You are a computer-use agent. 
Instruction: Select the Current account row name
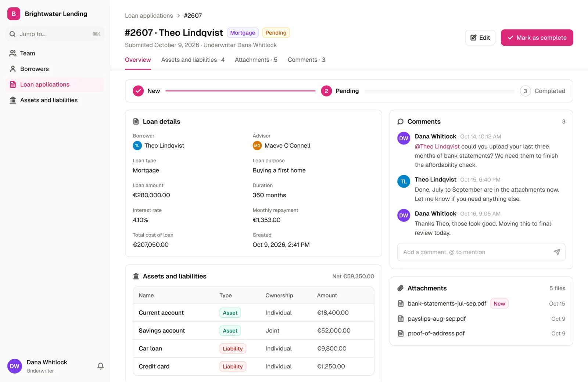pos(161,313)
